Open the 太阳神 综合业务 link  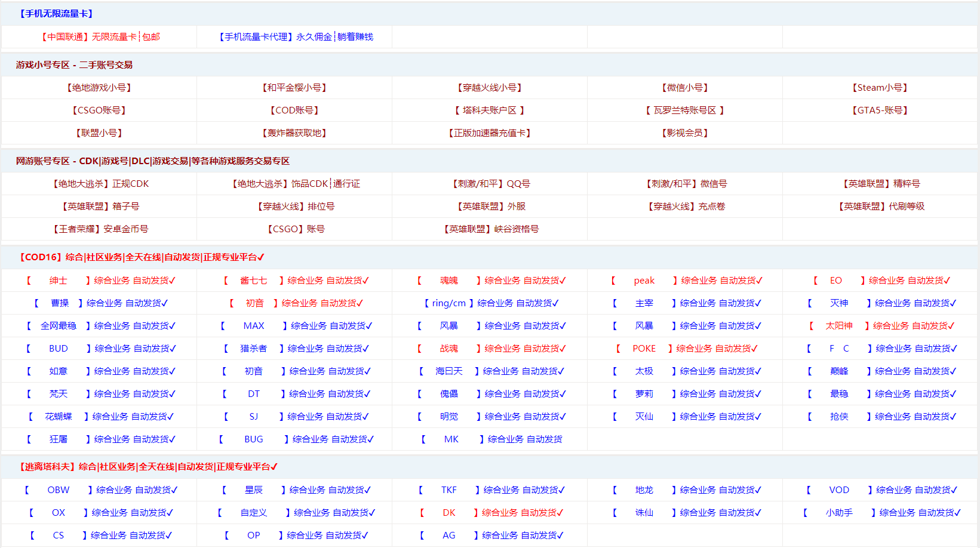click(x=880, y=325)
